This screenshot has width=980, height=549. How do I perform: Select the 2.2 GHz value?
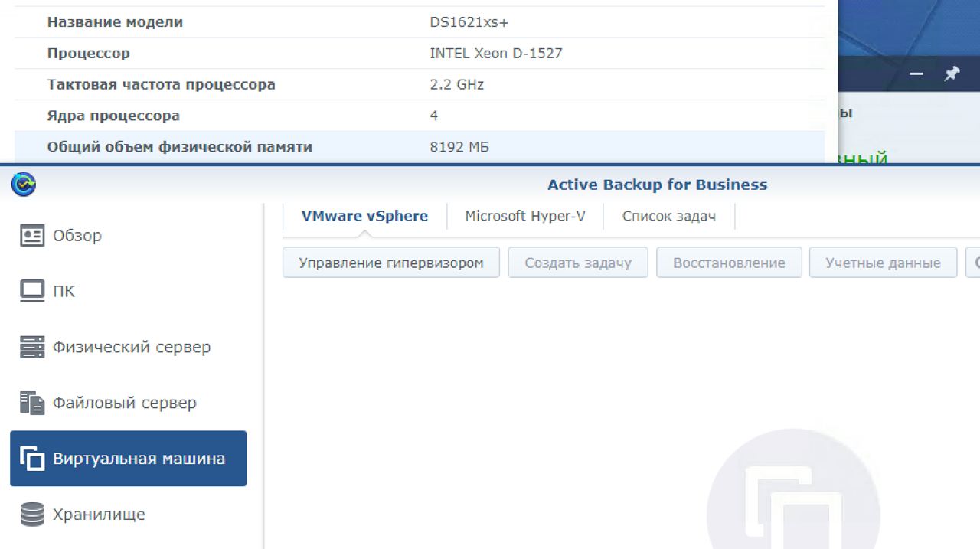(457, 84)
